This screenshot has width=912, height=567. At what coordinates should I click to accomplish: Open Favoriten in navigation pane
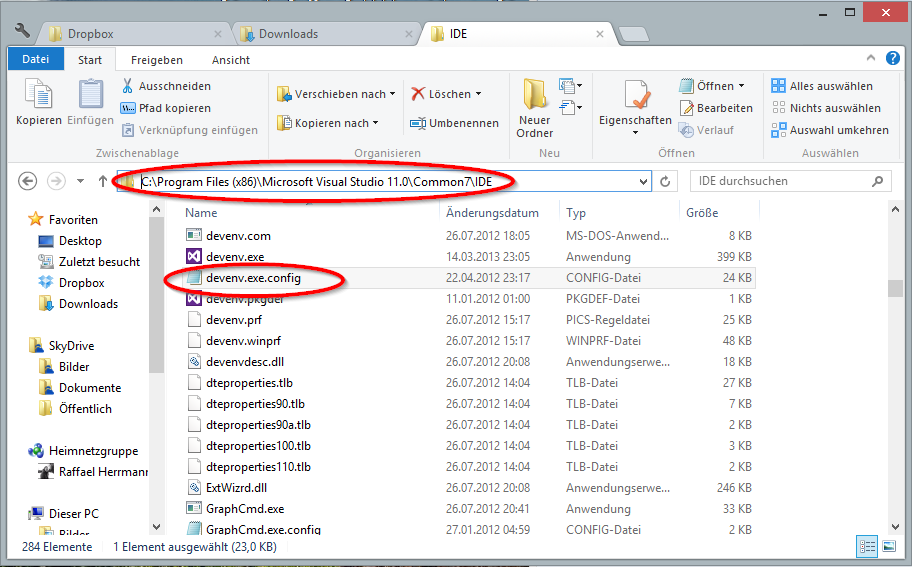(73, 220)
